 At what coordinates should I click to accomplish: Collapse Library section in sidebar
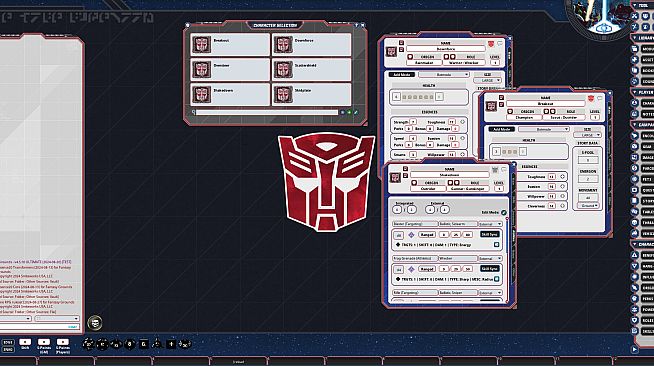tap(636, 38)
